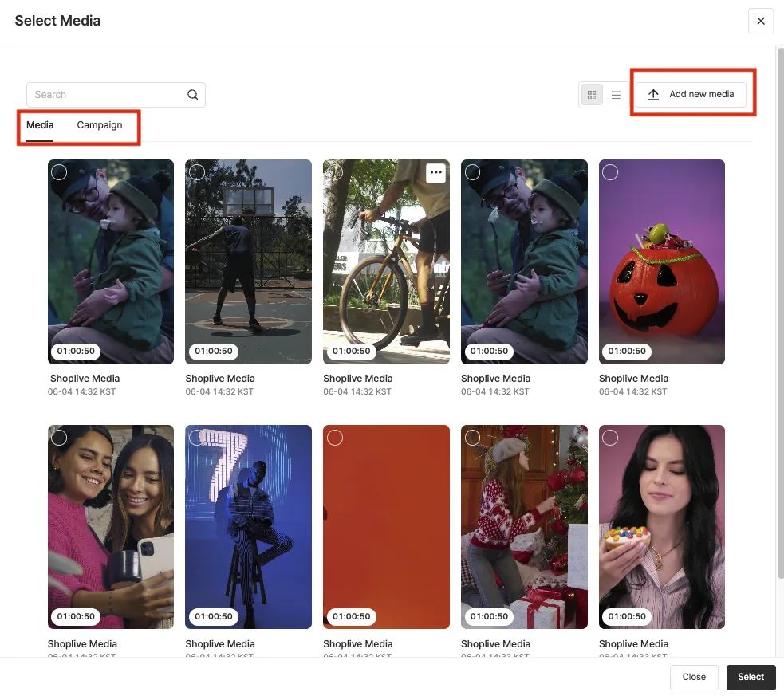
Task: Click the 06-04 14:32 KST date under bicycle video
Action: [x=357, y=391]
